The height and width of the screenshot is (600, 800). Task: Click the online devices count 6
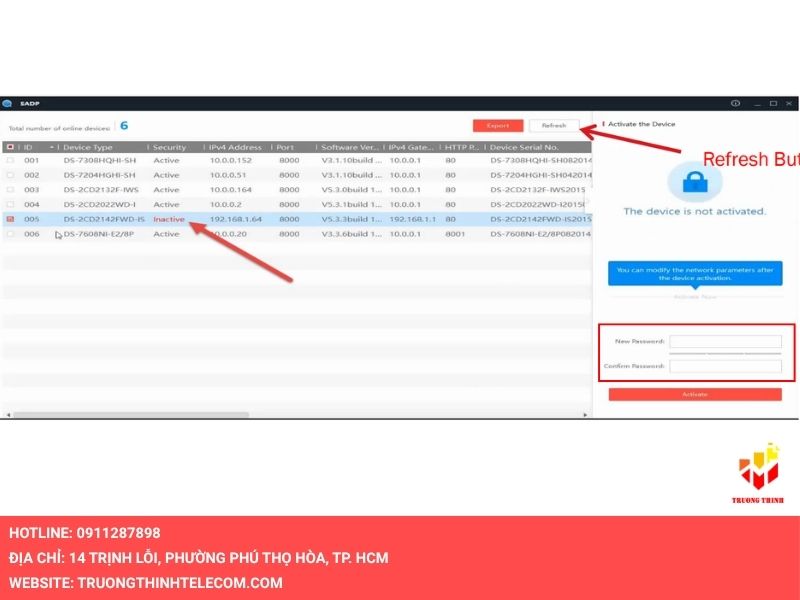pyautogui.click(x=124, y=126)
